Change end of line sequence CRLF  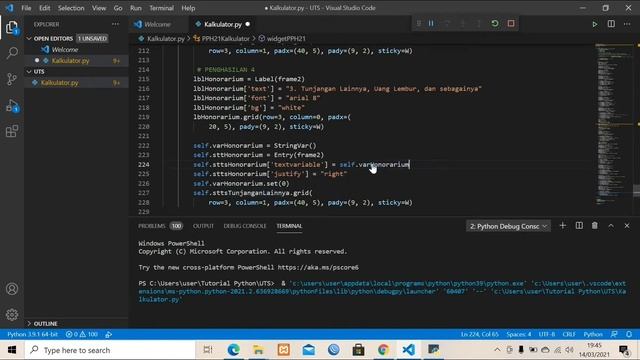click(x=569, y=334)
